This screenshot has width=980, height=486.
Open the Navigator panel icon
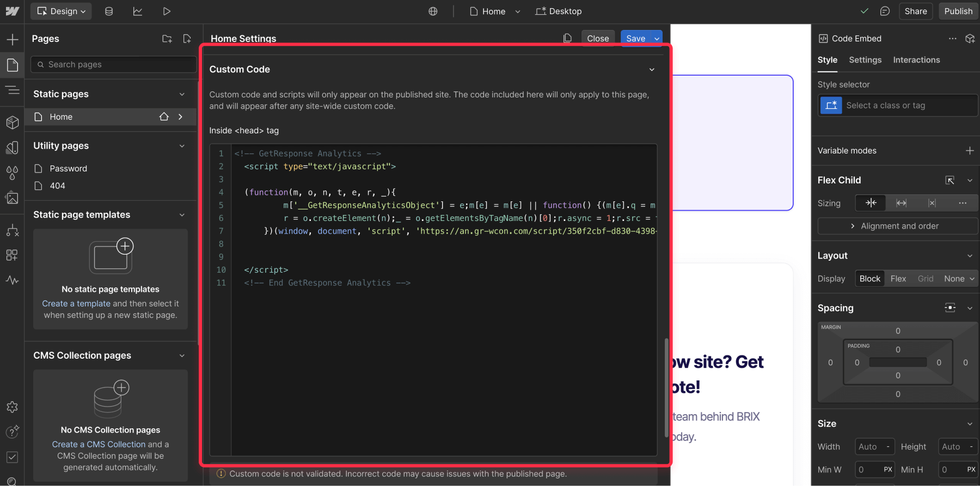point(12,90)
